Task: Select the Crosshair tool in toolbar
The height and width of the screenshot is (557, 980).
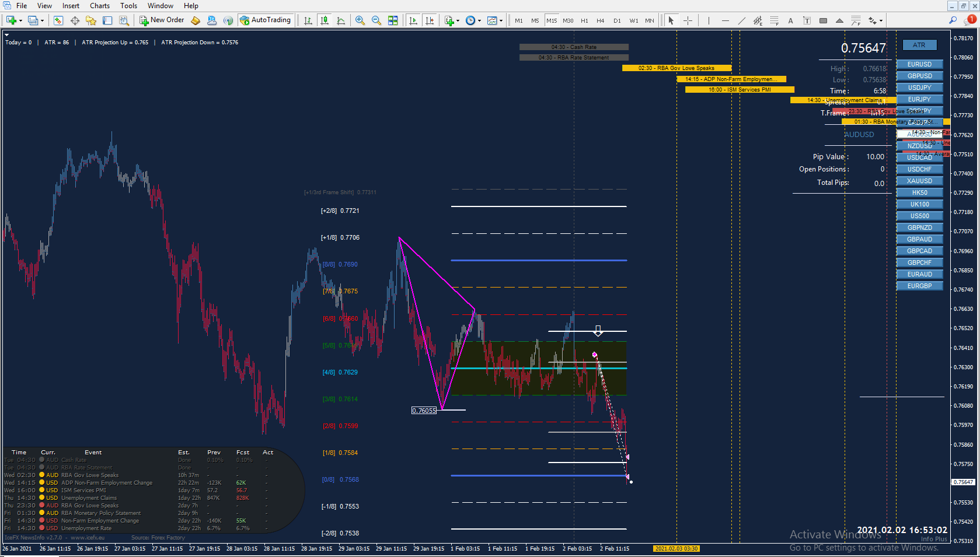Action: coord(688,20)
